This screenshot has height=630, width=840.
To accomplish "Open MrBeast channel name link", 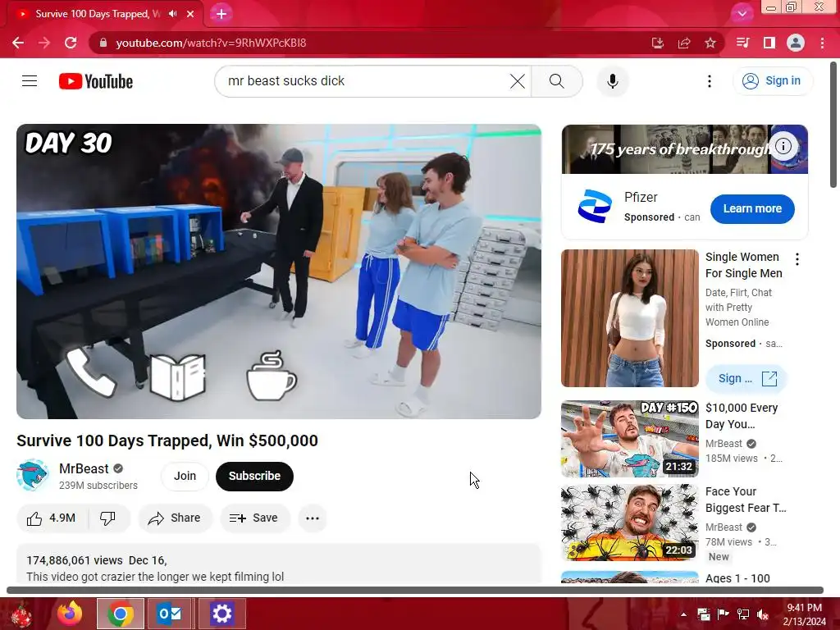I will click(84, 468).
